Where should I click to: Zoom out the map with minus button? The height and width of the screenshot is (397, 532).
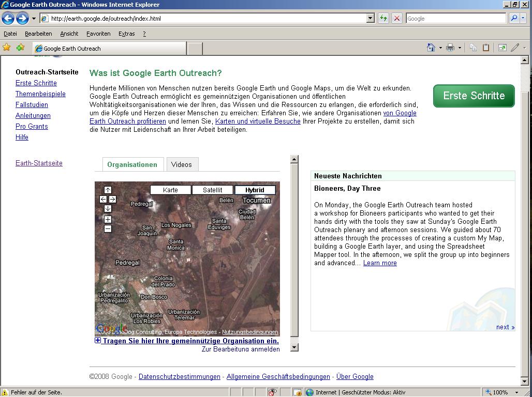tap(108, 229)
